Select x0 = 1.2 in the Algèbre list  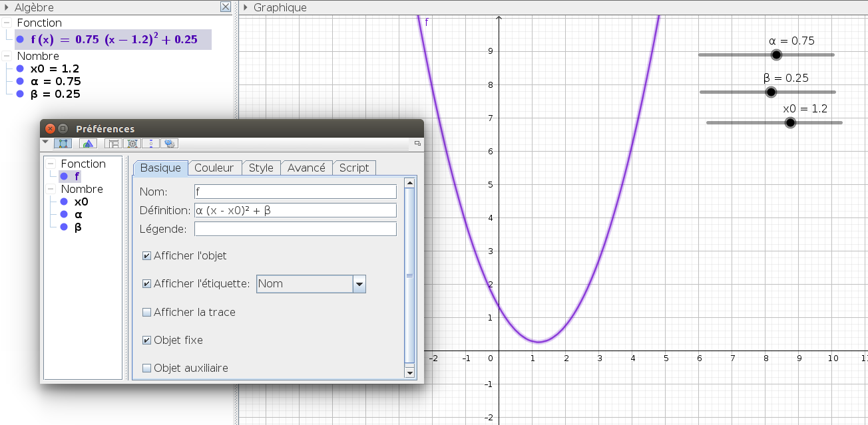tap(55, 69)
